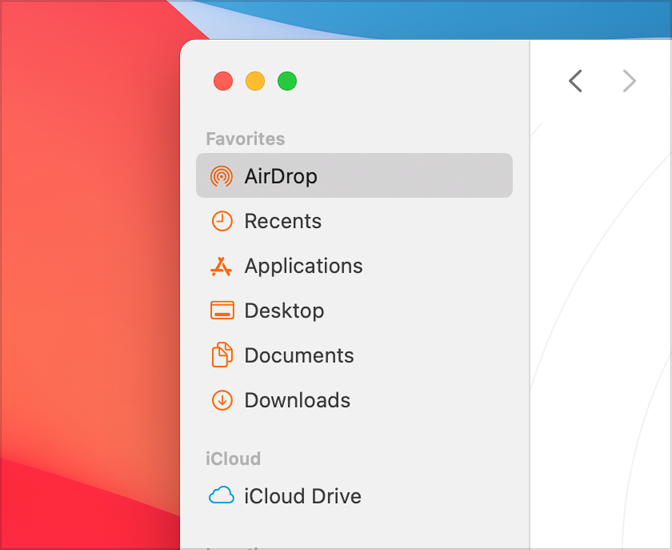The width and height of the screenshot is (672, 550).
Task: Click the iCloud section header
Action: [x=233, y=459]
